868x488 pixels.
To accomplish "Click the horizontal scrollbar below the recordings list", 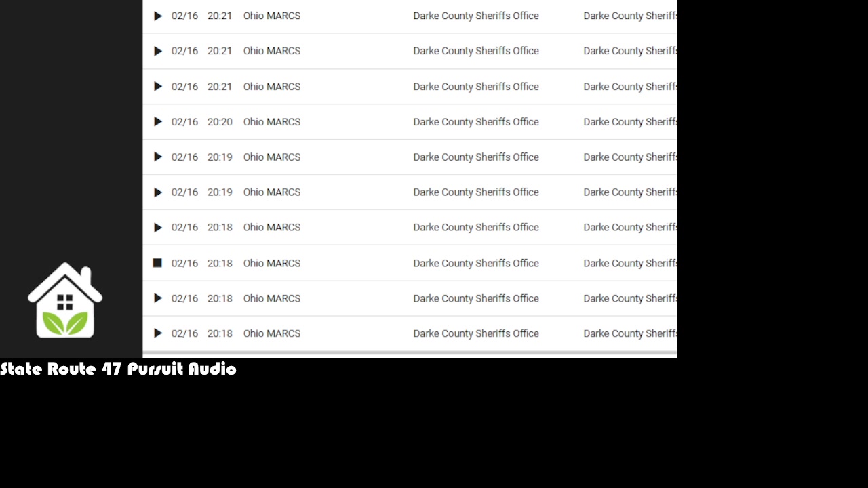I will tap(410, 354).
